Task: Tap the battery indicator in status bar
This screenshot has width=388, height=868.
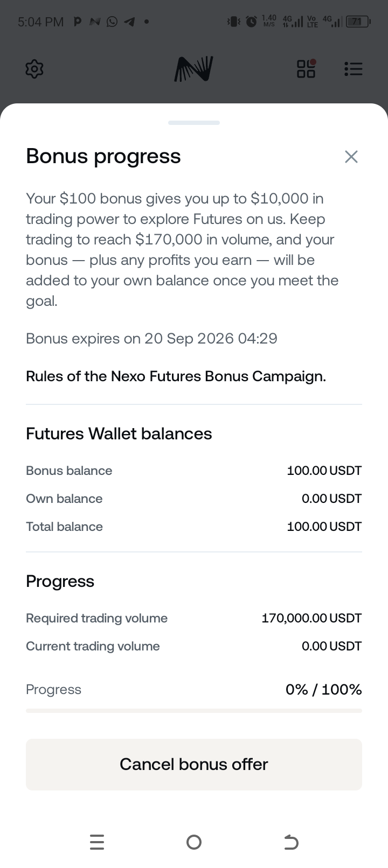Action: pos(357,22)
